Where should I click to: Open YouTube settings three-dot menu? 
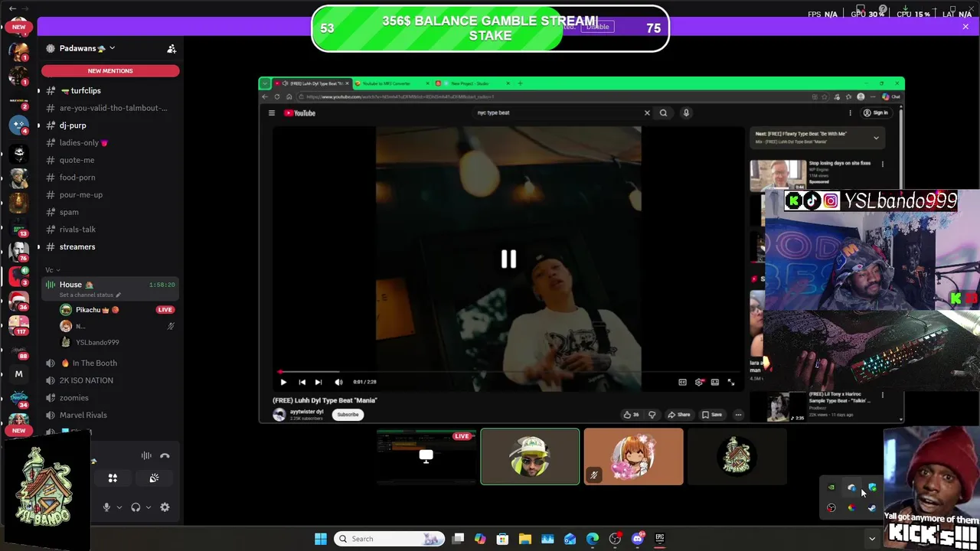[850, 112]
